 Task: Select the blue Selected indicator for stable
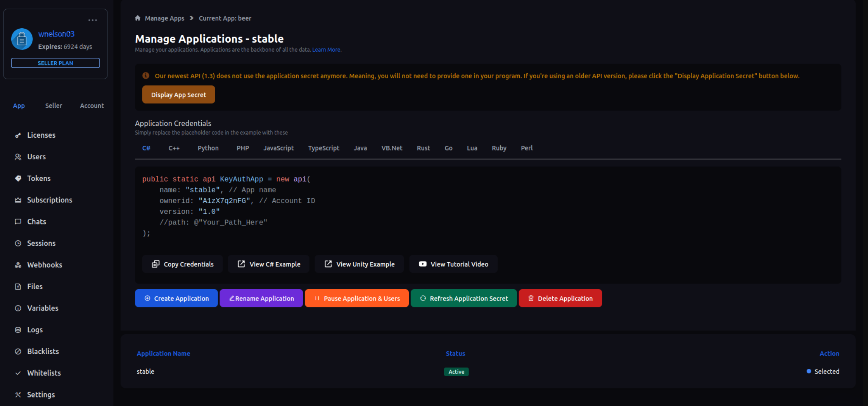[x=809, y=371]
